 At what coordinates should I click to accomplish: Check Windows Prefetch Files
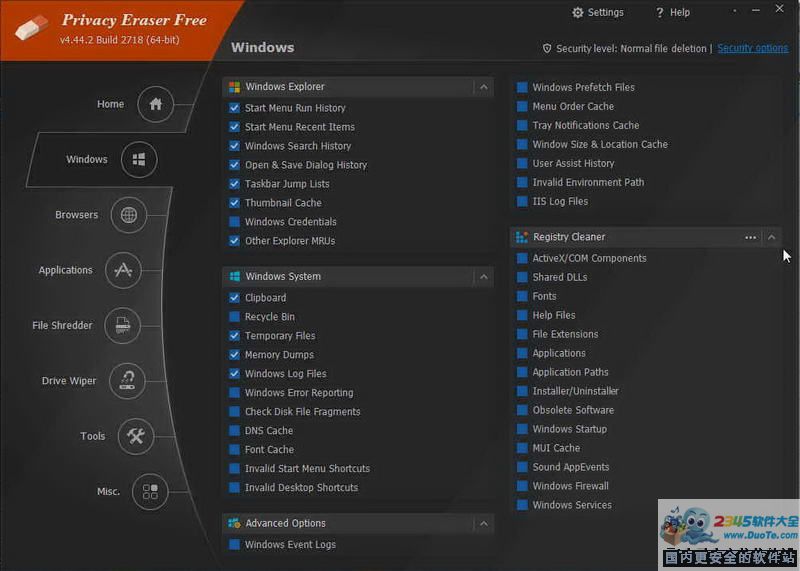(522, 87)
